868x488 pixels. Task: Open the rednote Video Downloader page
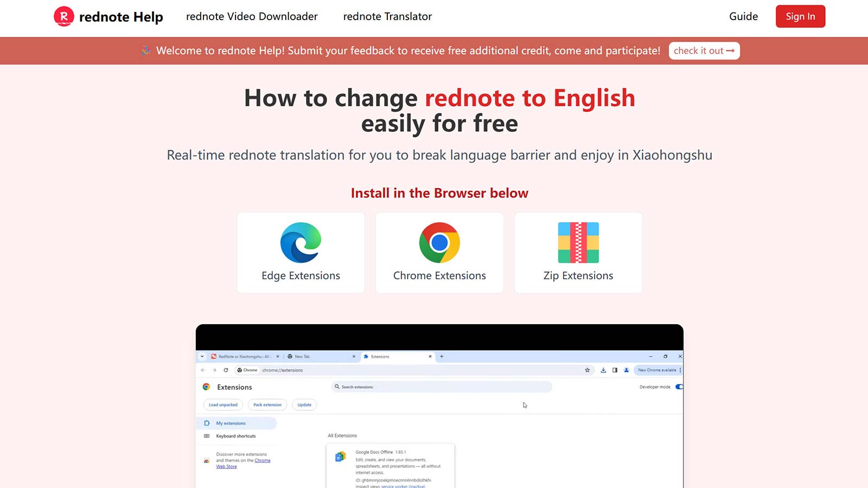(x=252, y=16)
